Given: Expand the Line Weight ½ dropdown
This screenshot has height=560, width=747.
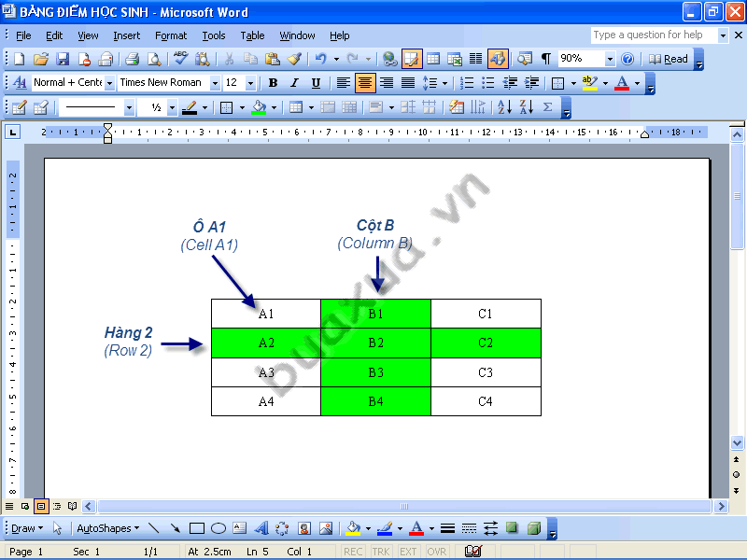Looking at the screenshot, I should [x=173, y=107].
